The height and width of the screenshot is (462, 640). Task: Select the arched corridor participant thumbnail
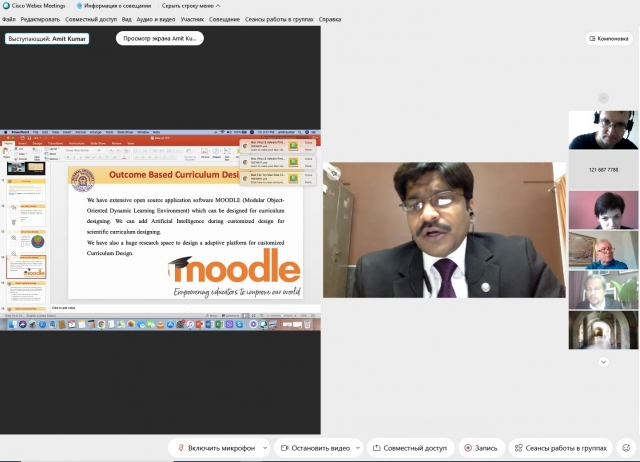click(603, 330)
